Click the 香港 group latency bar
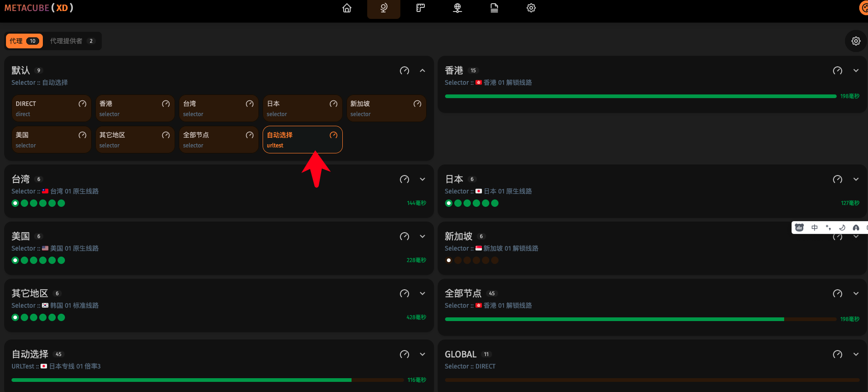Screen dimensions: 868x392 point(641,96)
